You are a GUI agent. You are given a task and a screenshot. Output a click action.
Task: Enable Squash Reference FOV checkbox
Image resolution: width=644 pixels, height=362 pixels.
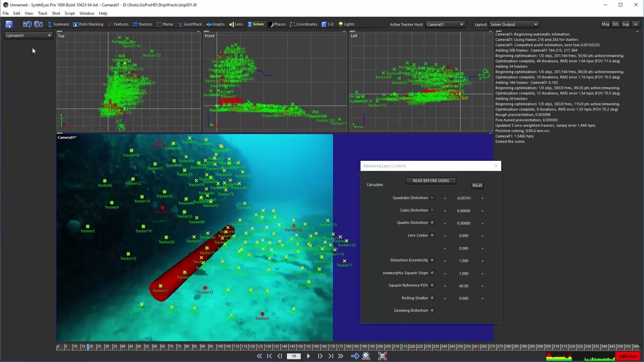(432, 285)
